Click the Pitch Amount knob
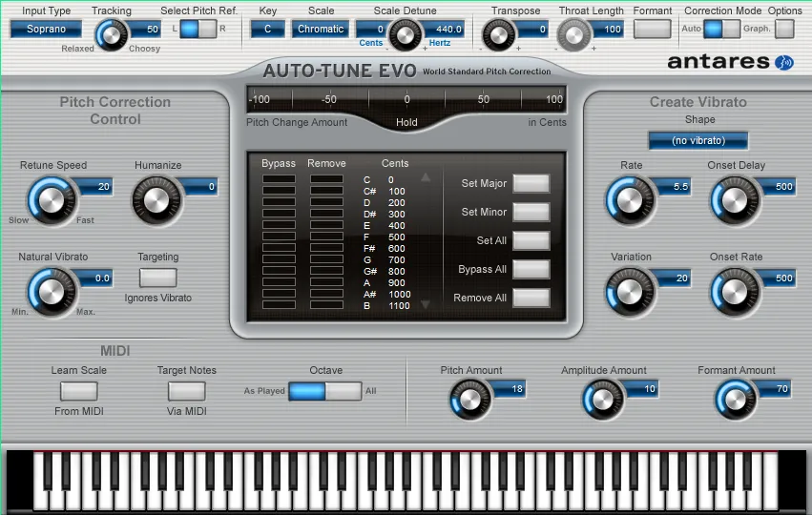 click(470, 400)
